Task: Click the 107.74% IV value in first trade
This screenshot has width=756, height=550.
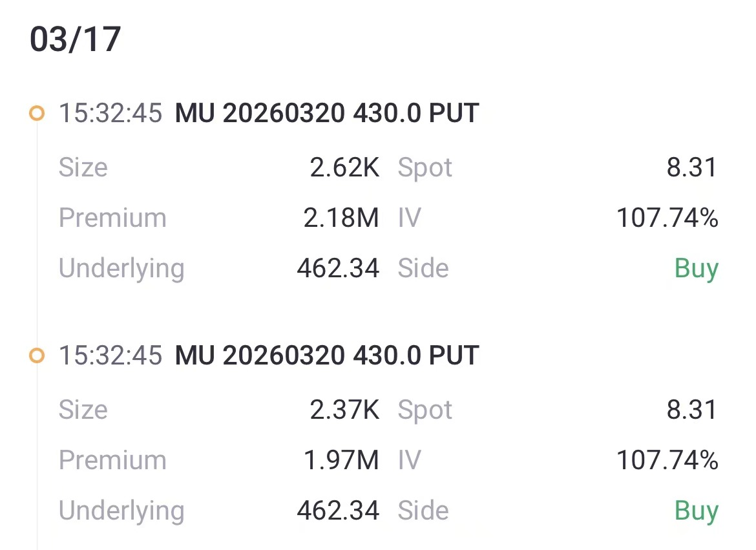Action: click(667, 218)
